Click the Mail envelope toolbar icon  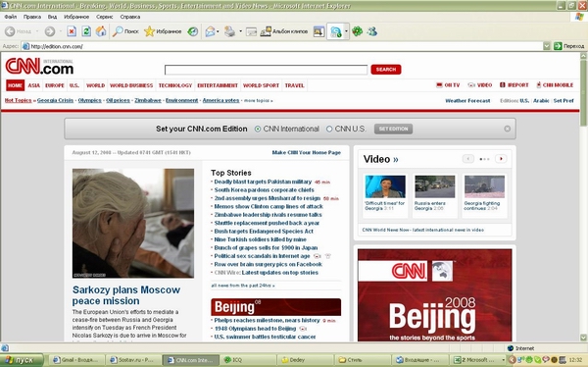tap(210, 31)
